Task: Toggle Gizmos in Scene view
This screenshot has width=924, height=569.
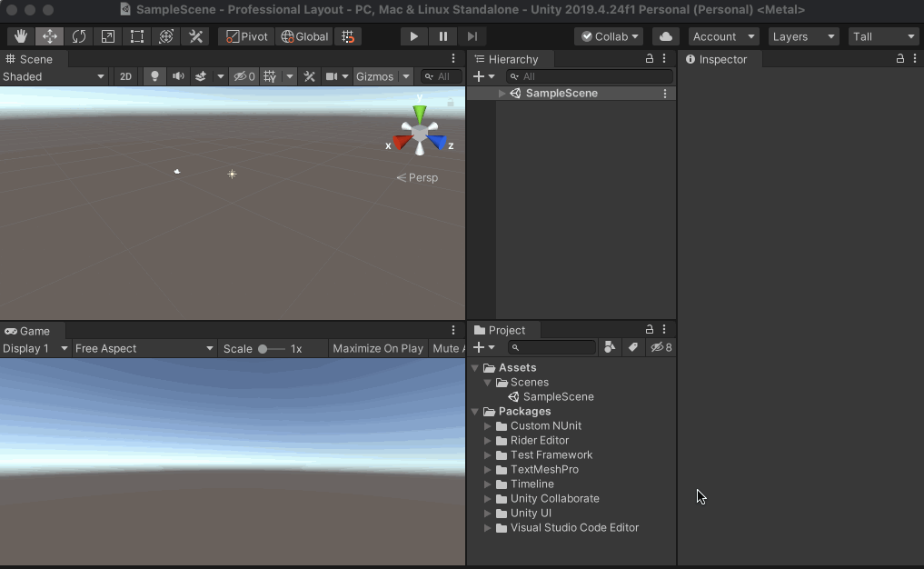Action: pos(375,76)
